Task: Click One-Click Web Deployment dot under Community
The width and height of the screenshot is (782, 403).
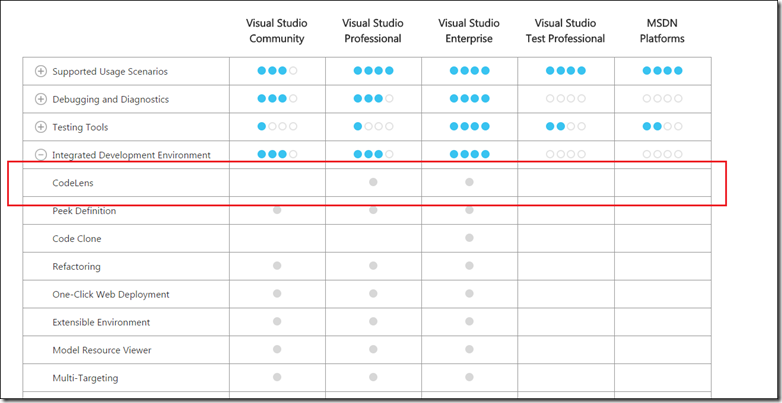Action: tap(277, 294)
